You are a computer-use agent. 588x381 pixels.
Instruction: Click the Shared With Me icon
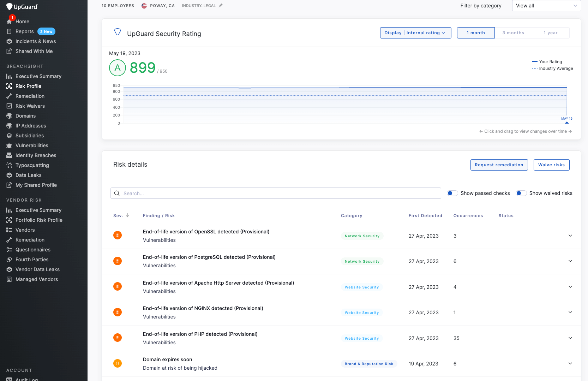click(9, 51)
